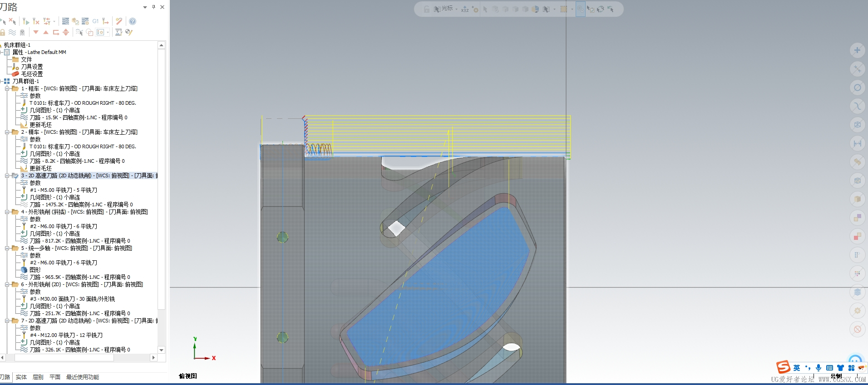Click tree vertical scrollbar down arrow
Screen dimensions: 868x385
[x=161, y=350]
